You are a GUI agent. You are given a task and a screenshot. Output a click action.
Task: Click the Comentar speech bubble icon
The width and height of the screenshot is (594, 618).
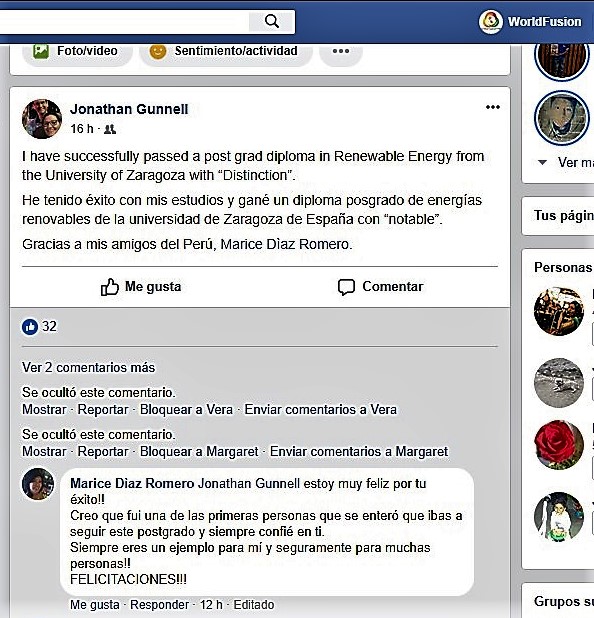[x=346, y=287]
